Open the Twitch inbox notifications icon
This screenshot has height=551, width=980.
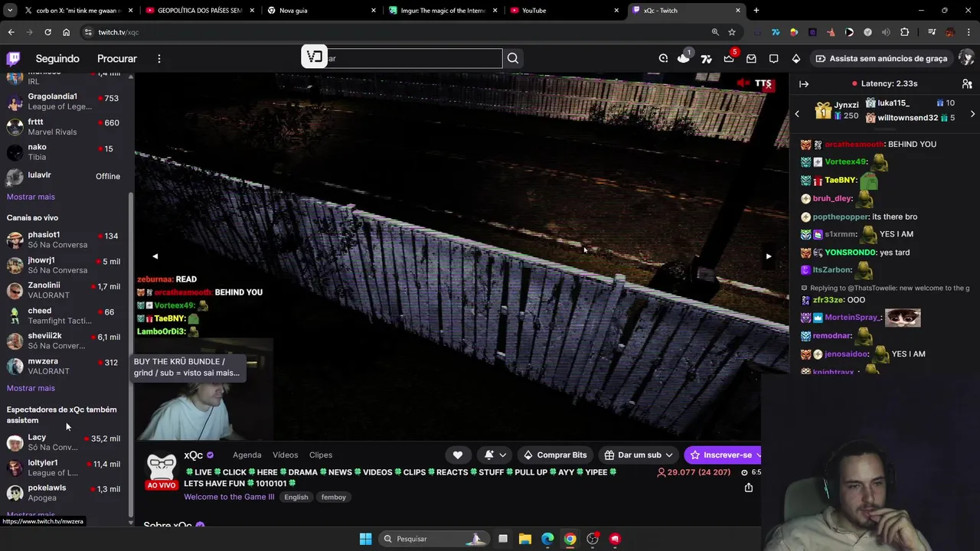click(751, 58)
